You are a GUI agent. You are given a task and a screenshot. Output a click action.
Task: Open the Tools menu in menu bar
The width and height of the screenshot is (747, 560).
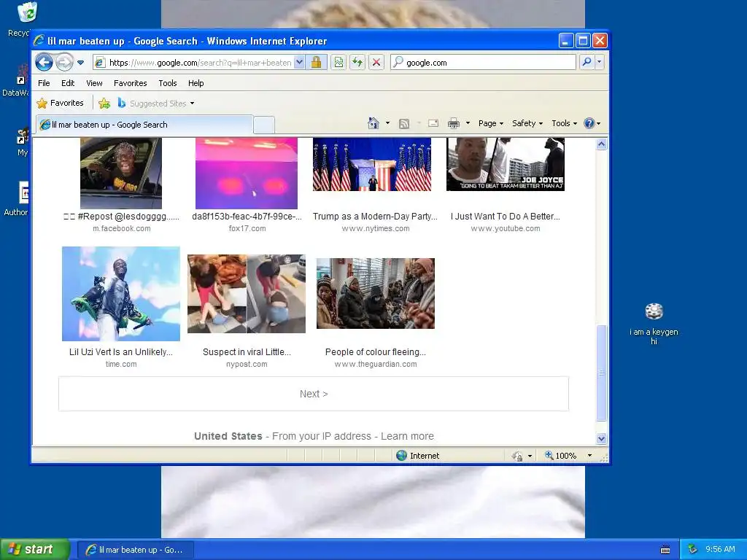[x=168, y=83]
